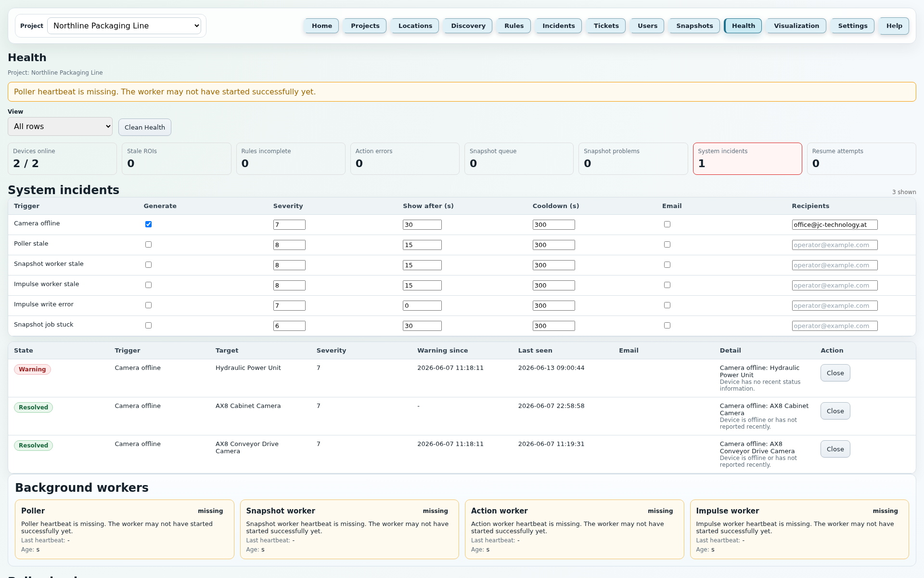Click the Snapshot worker card
This screenshot has height=578, width=924.
pos(349,529)
